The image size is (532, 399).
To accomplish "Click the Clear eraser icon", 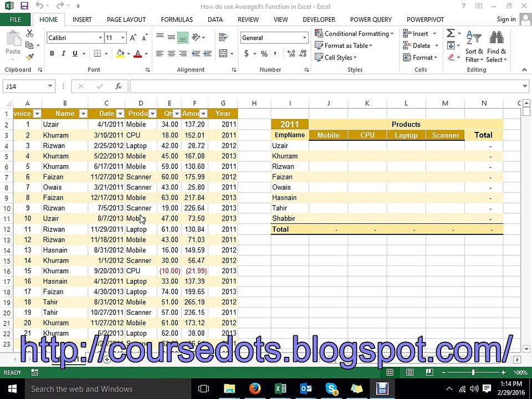I will point(451,57).
